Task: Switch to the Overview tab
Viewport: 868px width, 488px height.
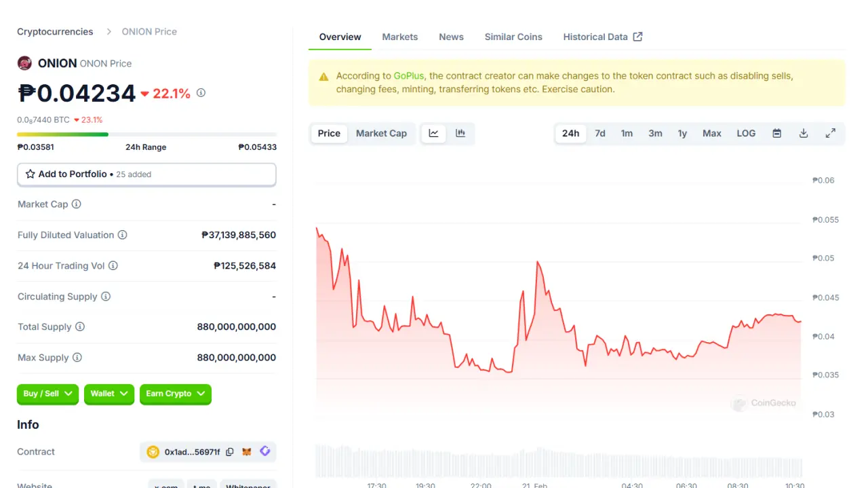Action: point(340,37)
